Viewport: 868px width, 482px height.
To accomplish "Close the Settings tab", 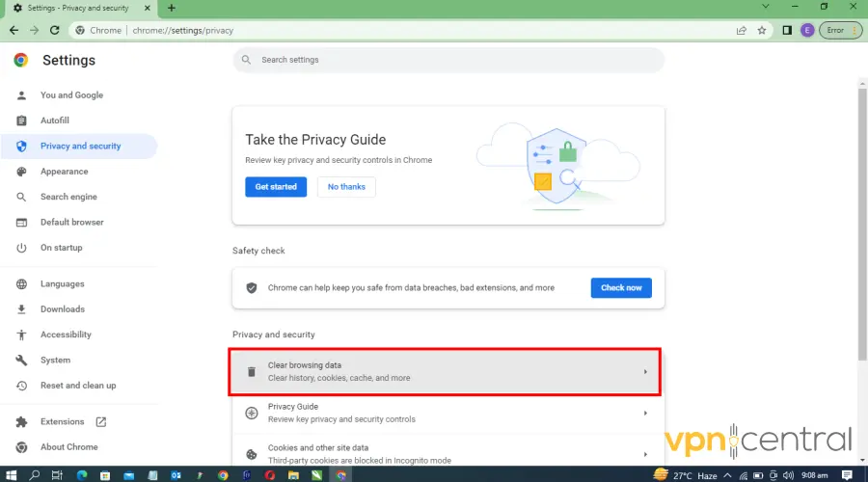I will coord(148,8).
